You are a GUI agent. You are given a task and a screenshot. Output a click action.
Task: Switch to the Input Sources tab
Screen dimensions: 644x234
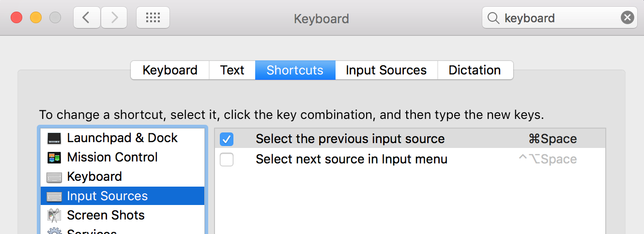[386, 70]
